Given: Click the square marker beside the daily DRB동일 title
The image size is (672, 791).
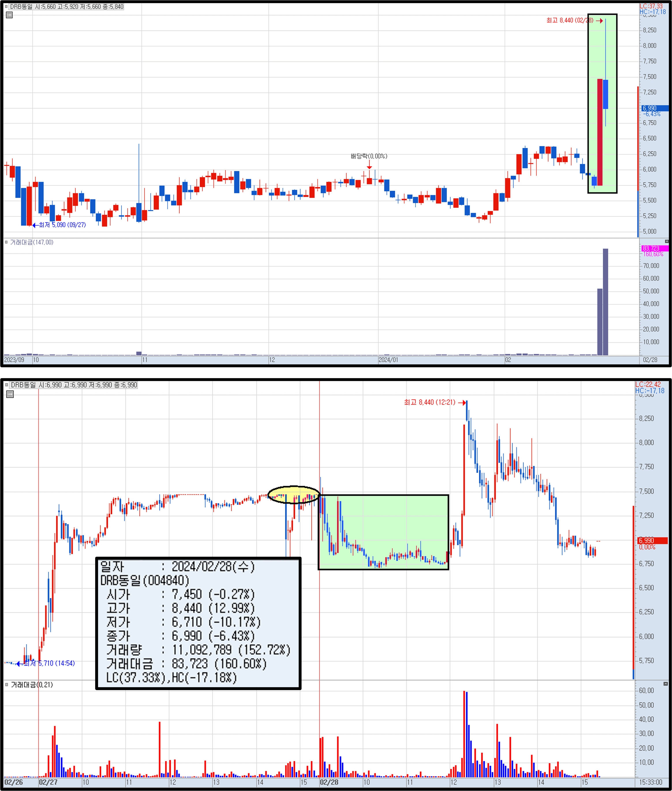Looking at the screenshot, I should point(6,6).
